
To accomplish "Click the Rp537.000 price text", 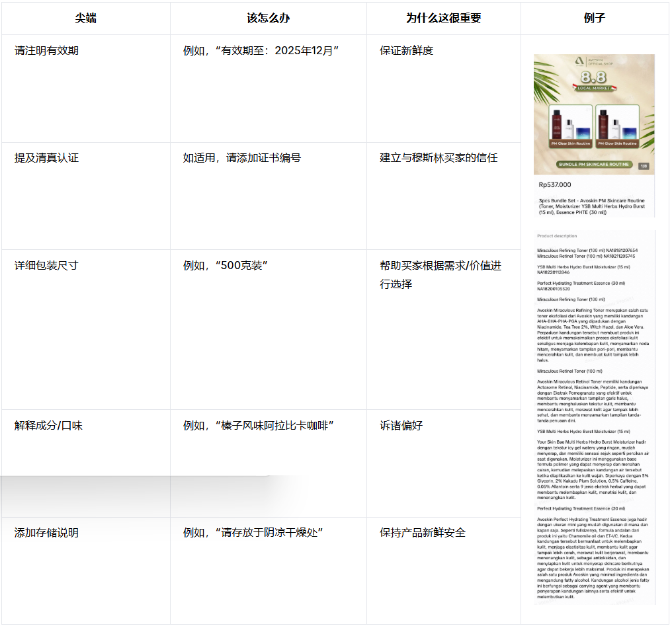I will (554, 185).
